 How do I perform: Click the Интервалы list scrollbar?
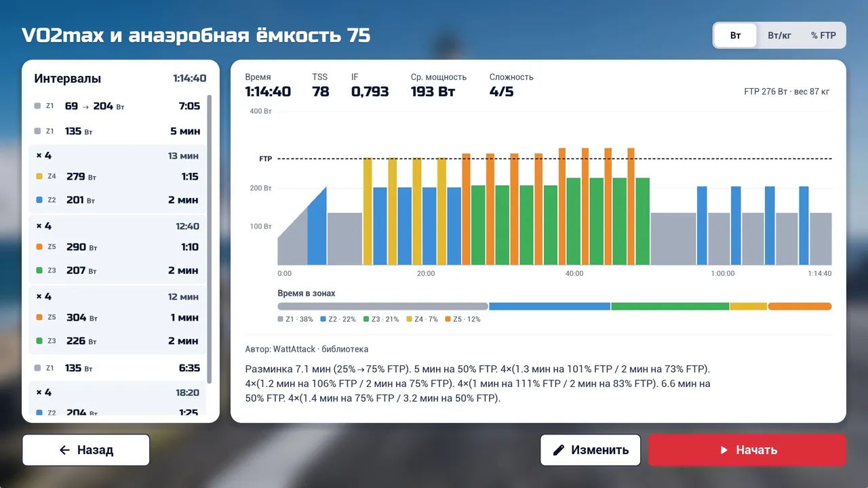pyautogui.click(x=210, y=239)
